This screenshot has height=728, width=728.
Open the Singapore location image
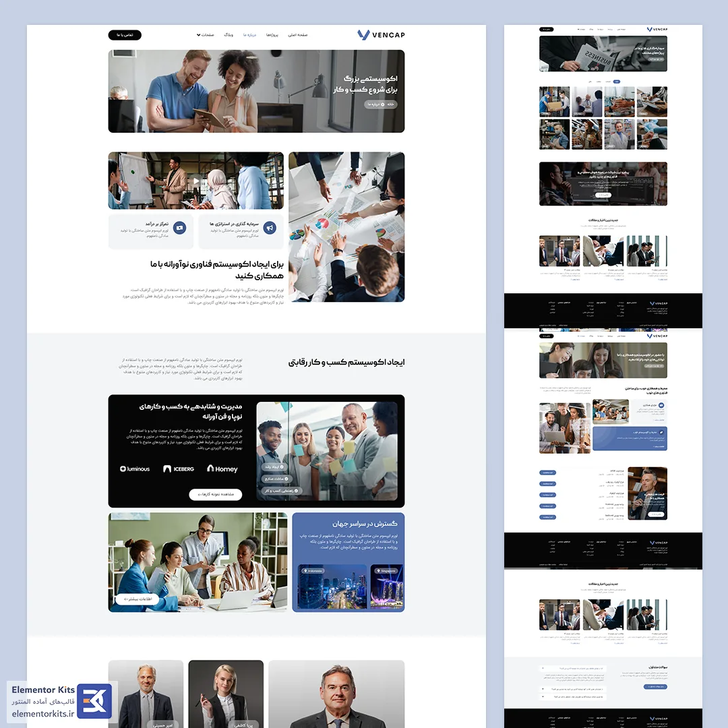pos(387,586)
